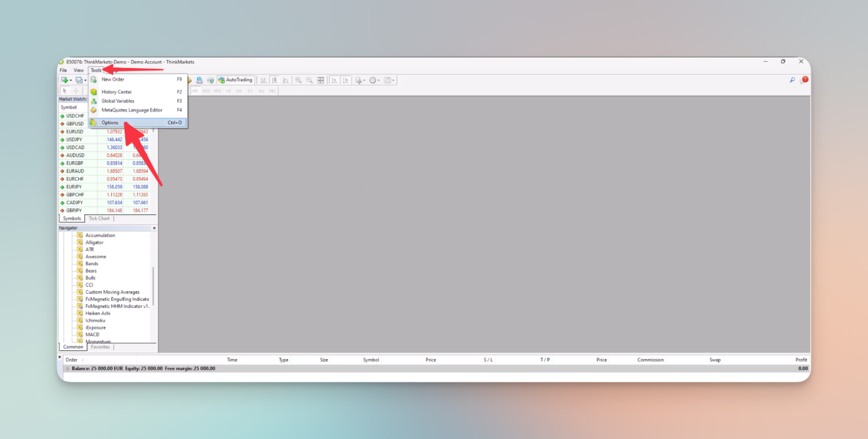Open the chart periods dropdown

click(x=374, y=80)
